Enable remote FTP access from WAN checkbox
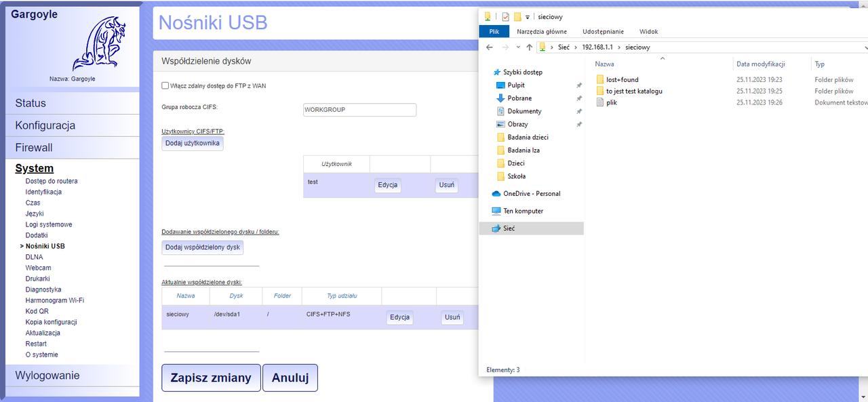868x402 pixels. (x=165, y=85)
